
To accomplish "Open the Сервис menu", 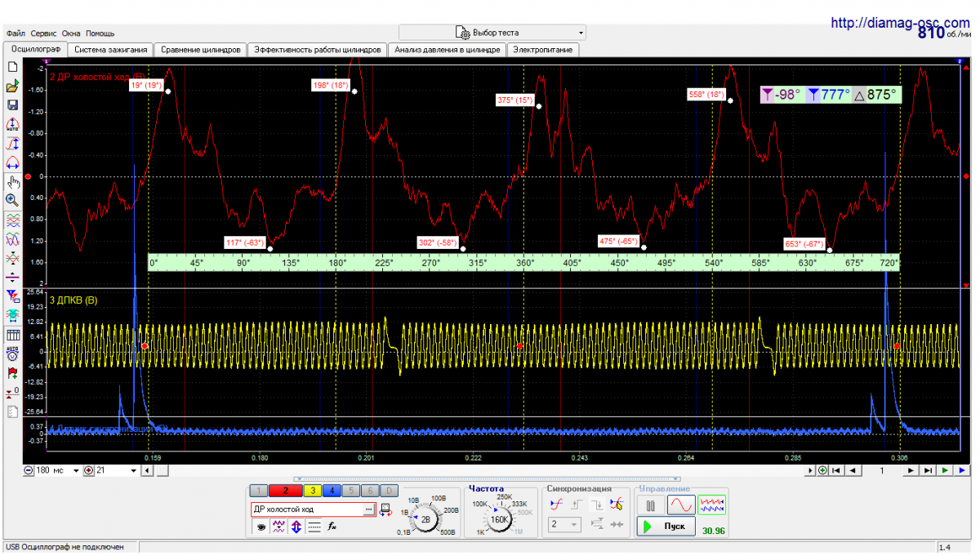I will pyautogui.click(x=43, y=33).
